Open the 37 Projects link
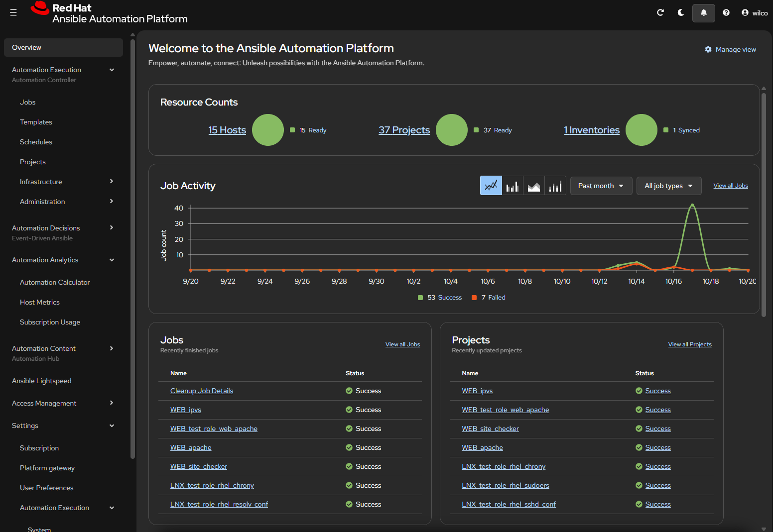The width and height of the screenshot is (773, 532). coord(404,130)
